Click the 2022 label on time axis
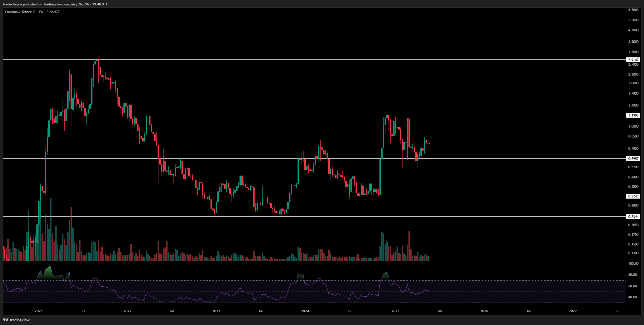This screenshot has width=644, height=325. click(127, 311)
